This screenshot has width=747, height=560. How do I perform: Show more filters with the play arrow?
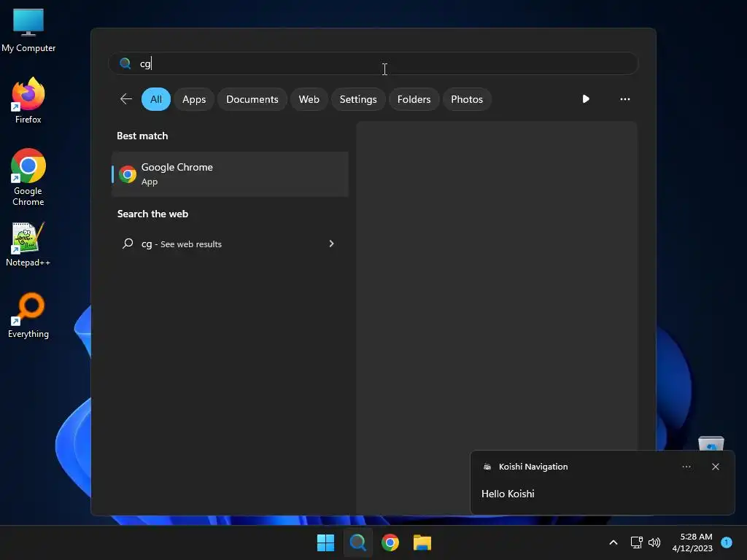pos(586,99)
